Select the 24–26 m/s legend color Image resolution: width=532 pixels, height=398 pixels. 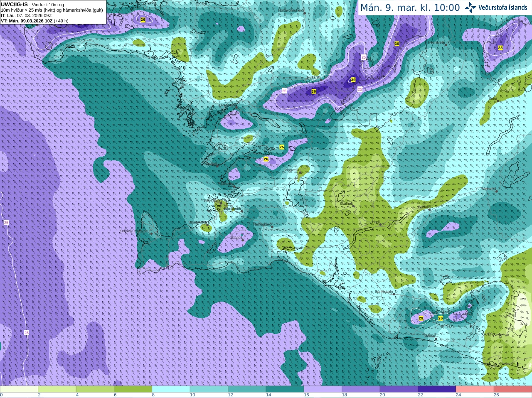click(x=475, y=389)
